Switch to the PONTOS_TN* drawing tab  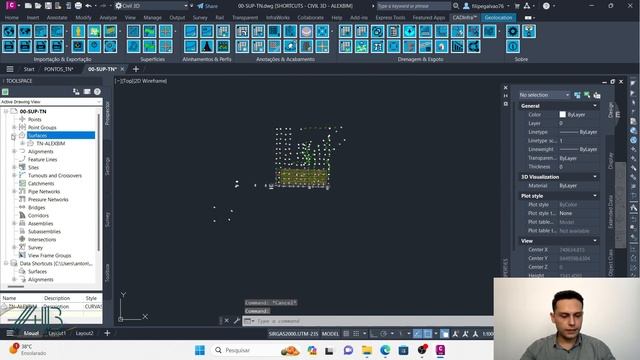pos(58,69)
